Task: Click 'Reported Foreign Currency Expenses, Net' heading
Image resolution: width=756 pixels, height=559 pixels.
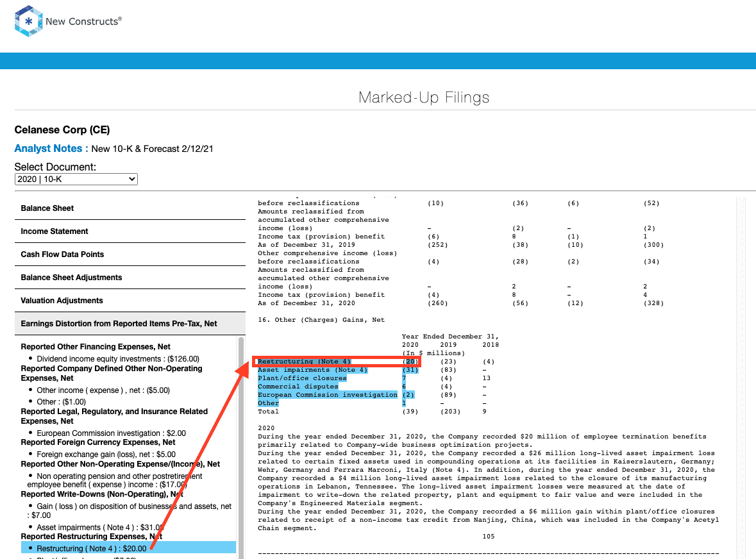Action: pyautogui.click(x=98, y=442)
